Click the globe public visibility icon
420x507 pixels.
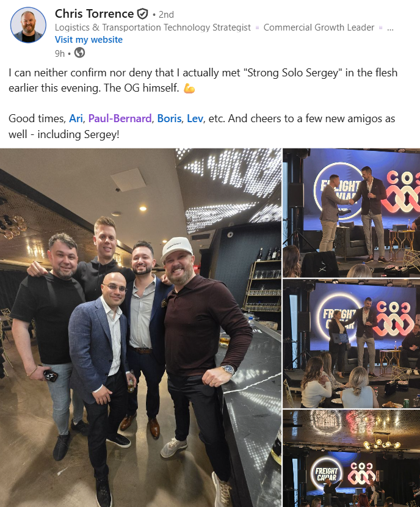point(79,53)
